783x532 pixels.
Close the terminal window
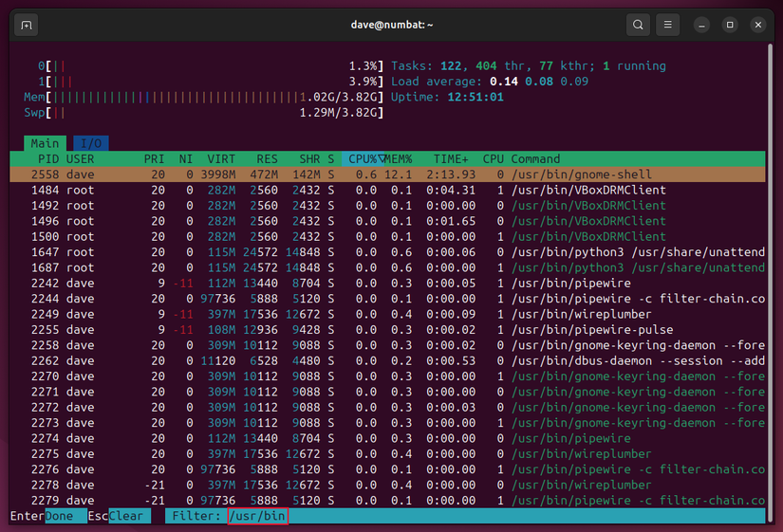point(758,25)
